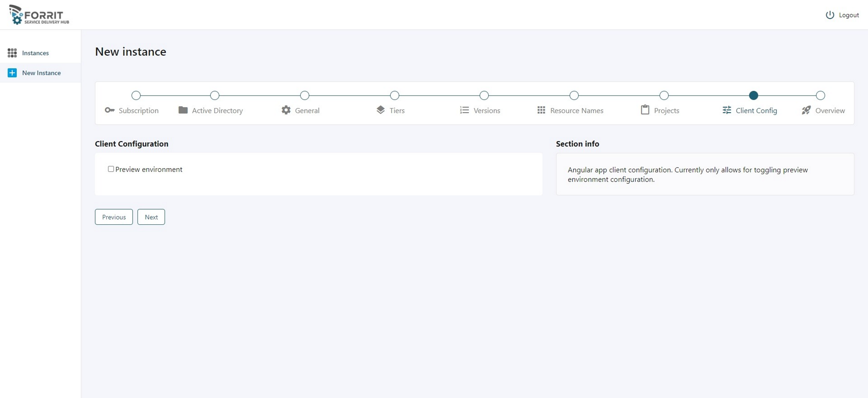Click the Forrit Service Delivery Hub logo
This screenshot has width=868, height=398.
point(39,15)
